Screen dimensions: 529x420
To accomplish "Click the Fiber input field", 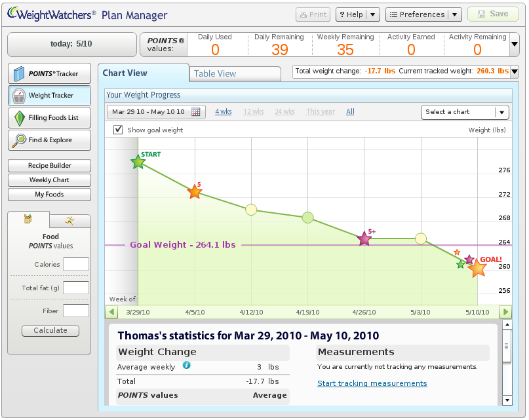I will click(76, 311).
